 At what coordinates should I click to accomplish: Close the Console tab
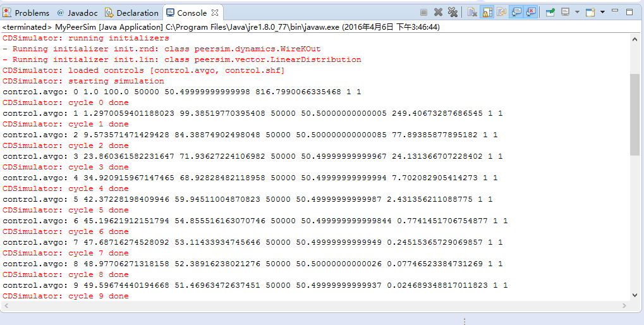coord(215,13)
